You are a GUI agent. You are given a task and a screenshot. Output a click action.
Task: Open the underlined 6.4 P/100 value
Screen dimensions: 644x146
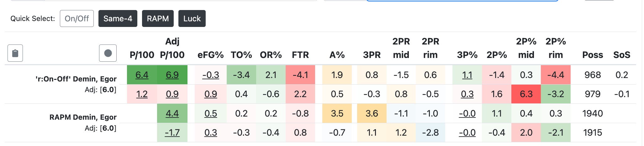pos(142,75)
